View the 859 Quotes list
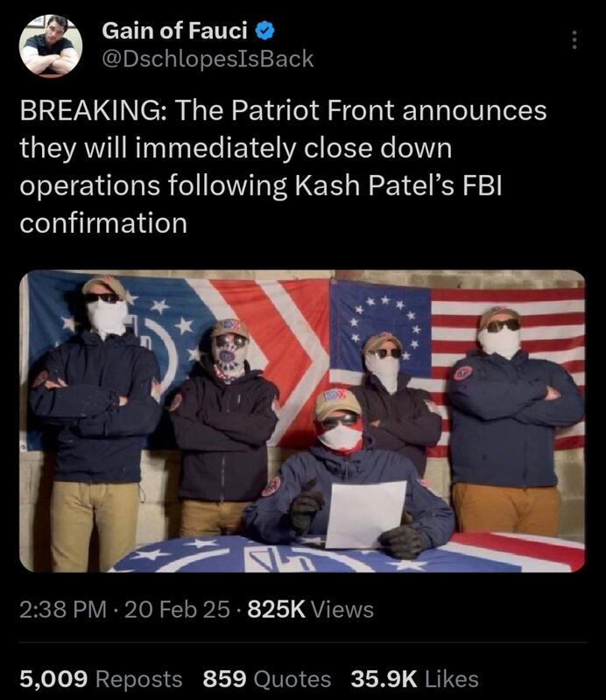This screenshot has height=700, width=606. point(267,679)
